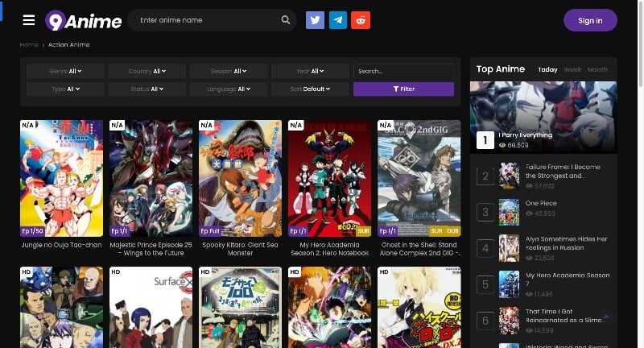Click Ep Full badge on Spooky Kitaro
Image resolution: width=644 pixels, height=348 pixels.
tap(210, 231)
